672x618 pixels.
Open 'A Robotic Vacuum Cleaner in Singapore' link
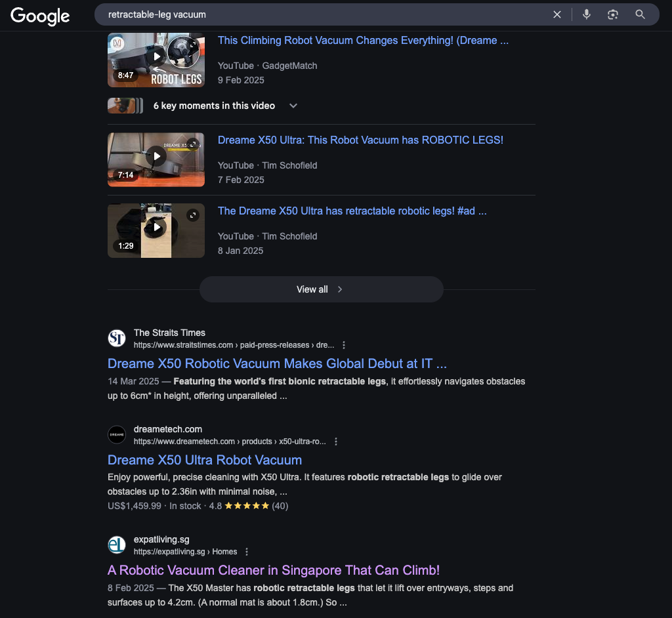click(x=274, y=570)
